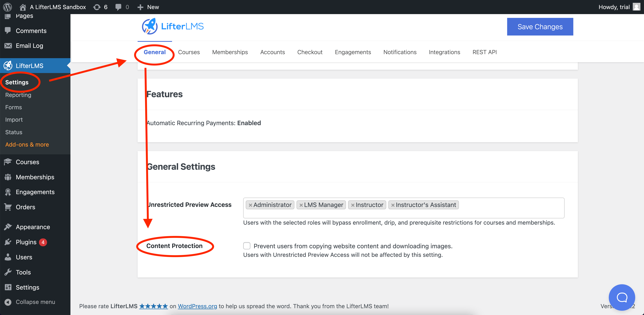Open the WordPress logo menu
644x315 pixels.
[8, 7]
